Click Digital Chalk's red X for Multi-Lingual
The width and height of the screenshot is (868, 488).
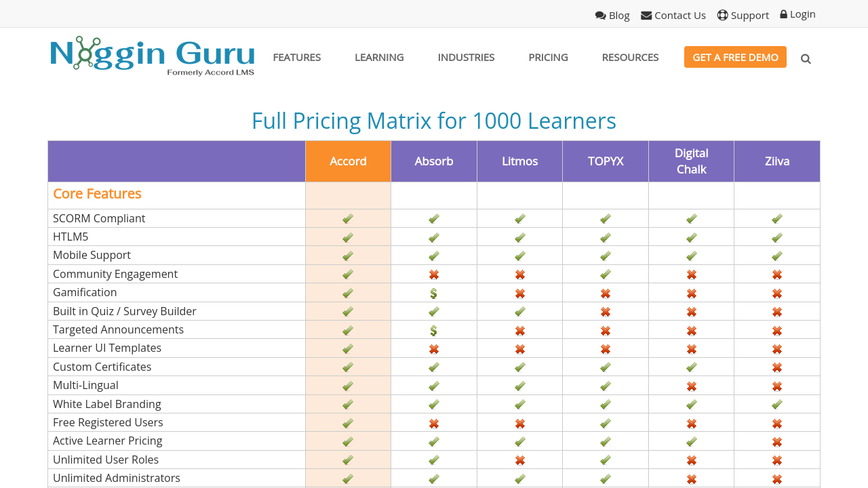point(692,386)
